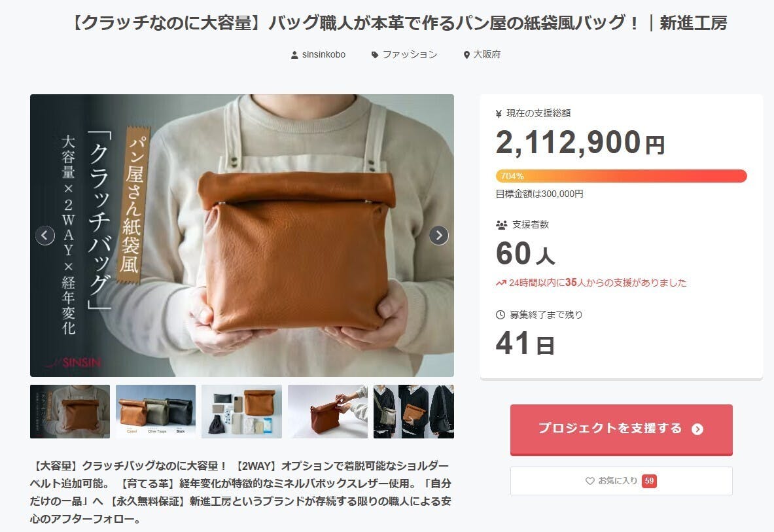Open the 大阪府 location link
This screenshot has width=774, height=532.
pos(487,55)
